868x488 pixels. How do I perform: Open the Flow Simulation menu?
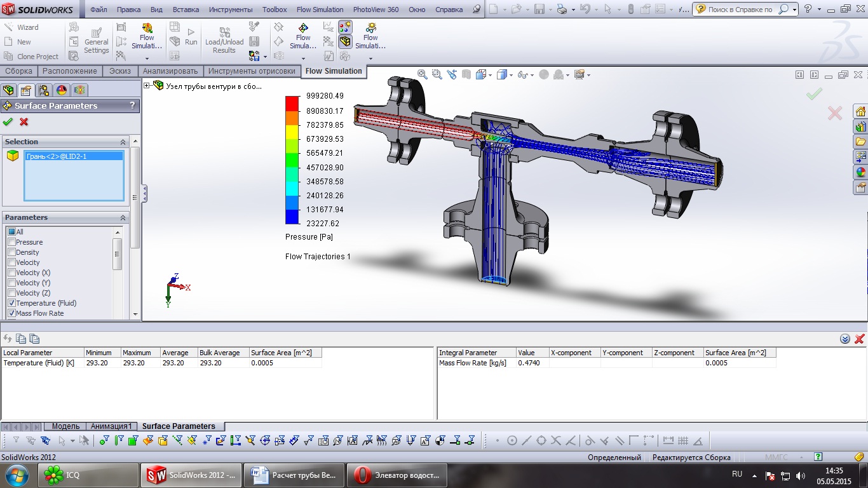coord(320,10)
